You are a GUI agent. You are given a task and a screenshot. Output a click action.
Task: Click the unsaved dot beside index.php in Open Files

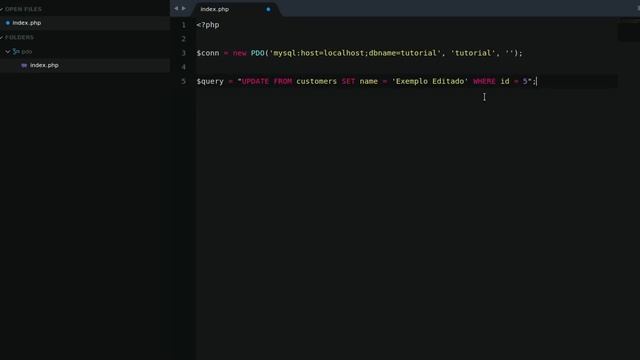point(8,23)
